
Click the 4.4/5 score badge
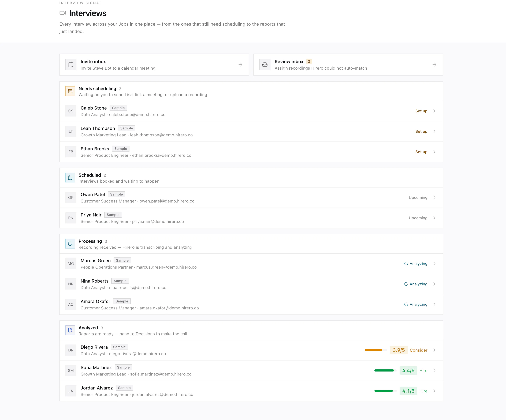(408, 370)
